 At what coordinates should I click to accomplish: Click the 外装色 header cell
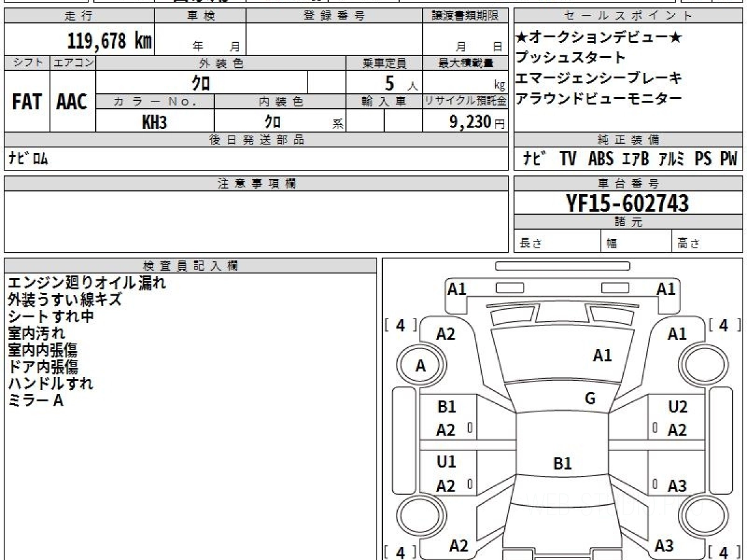point(221,63)
